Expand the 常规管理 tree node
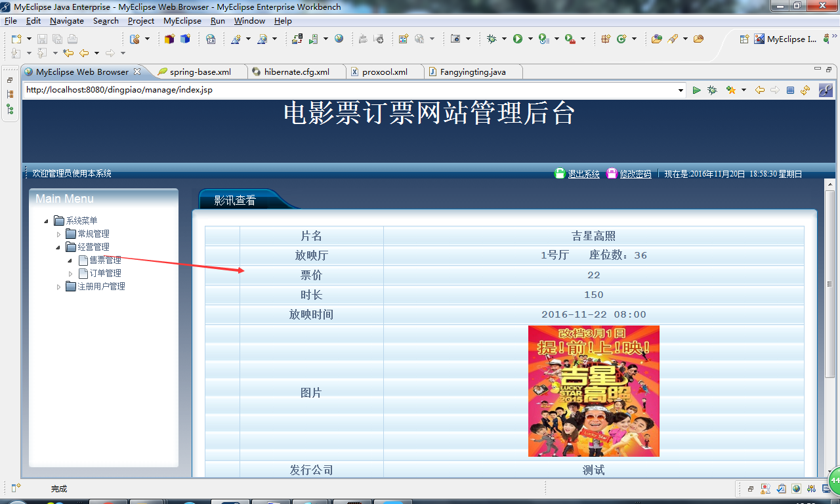 click(58, 234)
